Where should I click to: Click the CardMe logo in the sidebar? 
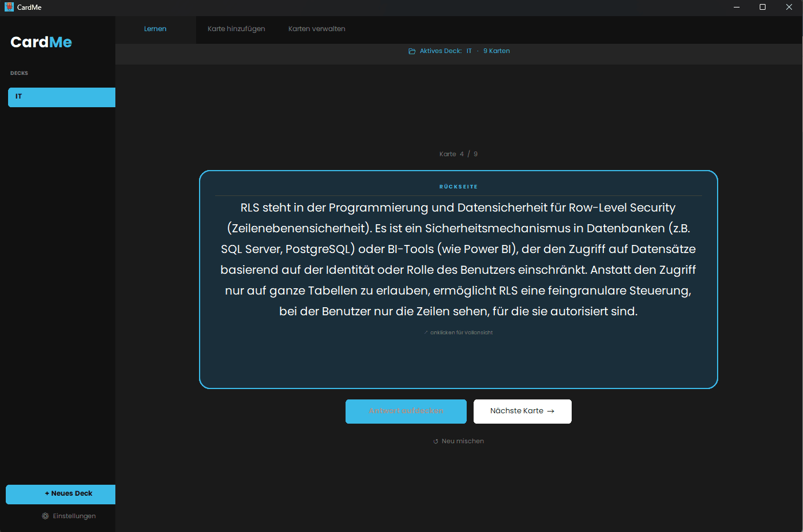[40, 41]
